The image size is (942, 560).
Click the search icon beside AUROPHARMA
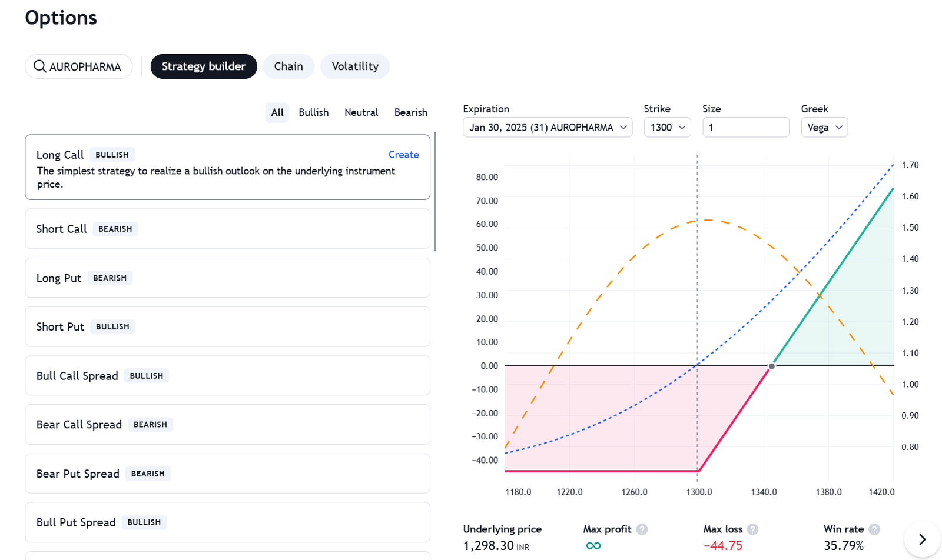[39, 66]
